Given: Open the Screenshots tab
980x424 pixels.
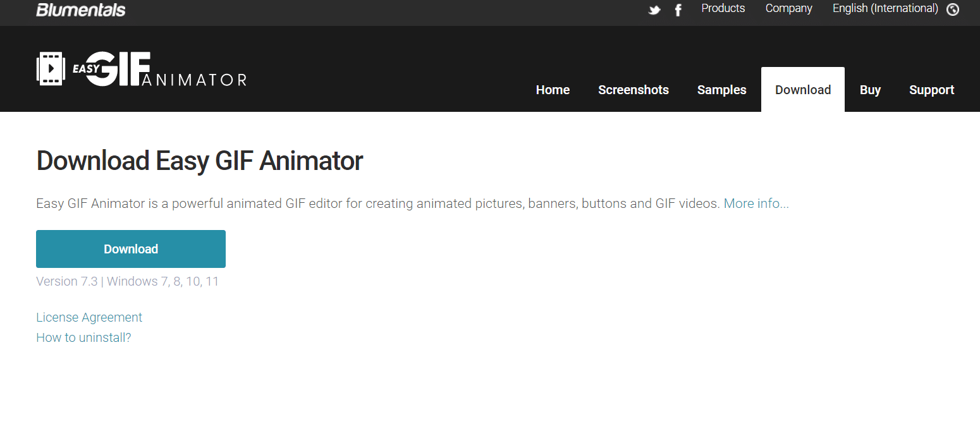Looking at the screenshot, I should click(634, 90).
